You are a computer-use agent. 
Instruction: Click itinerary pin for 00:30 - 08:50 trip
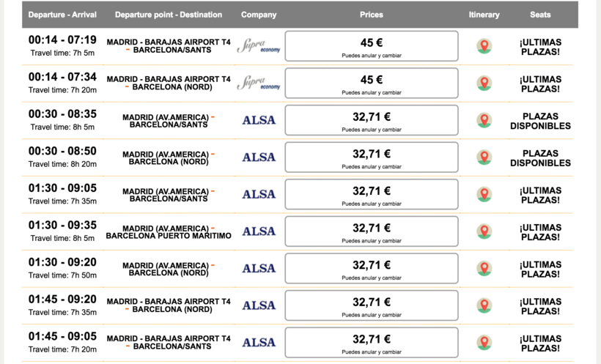484,157
